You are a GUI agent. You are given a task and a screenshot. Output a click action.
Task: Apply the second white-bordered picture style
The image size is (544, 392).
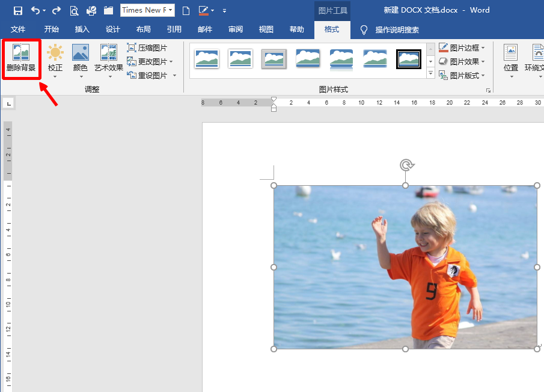tap(240, 59)
